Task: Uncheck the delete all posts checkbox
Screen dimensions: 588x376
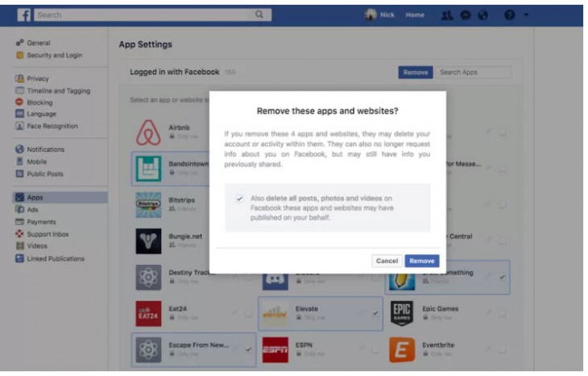Action: [239, 198]
